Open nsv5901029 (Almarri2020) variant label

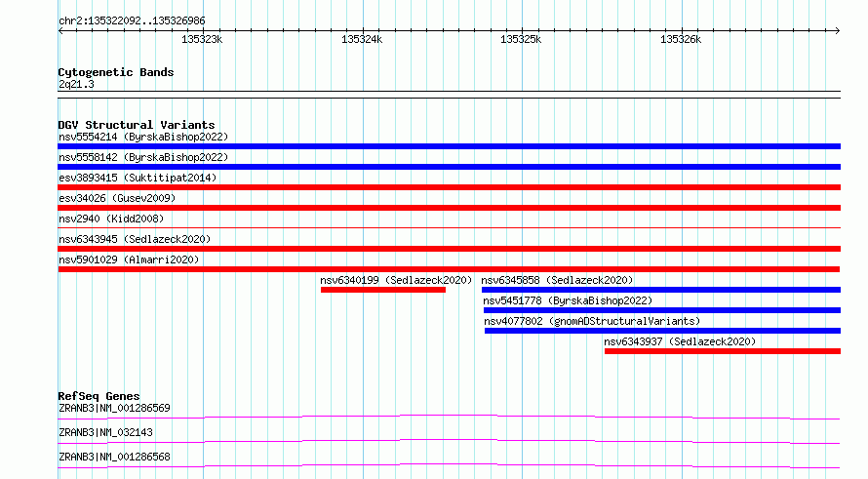click(x=129, y=259)
